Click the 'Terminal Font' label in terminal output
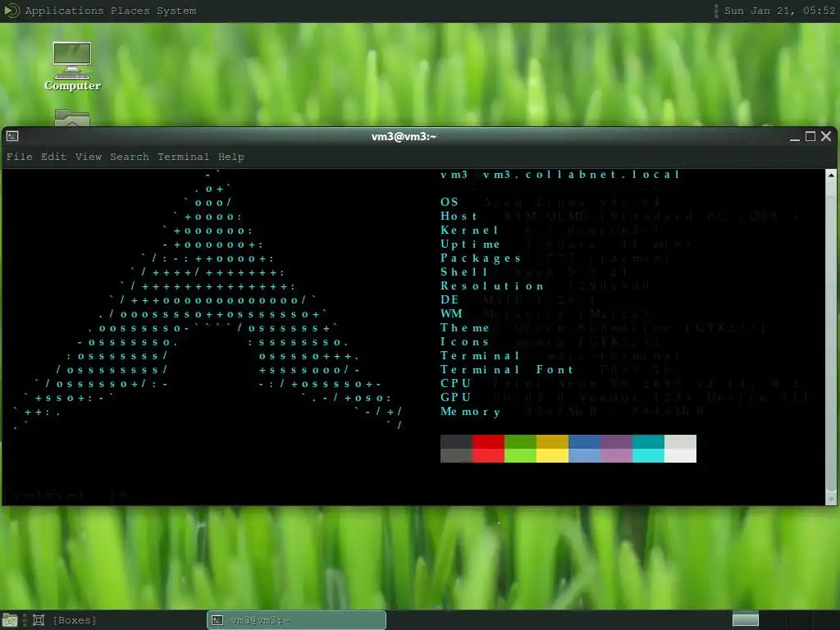Viewport: 840px width, 630px height. (x=507, y=369)
